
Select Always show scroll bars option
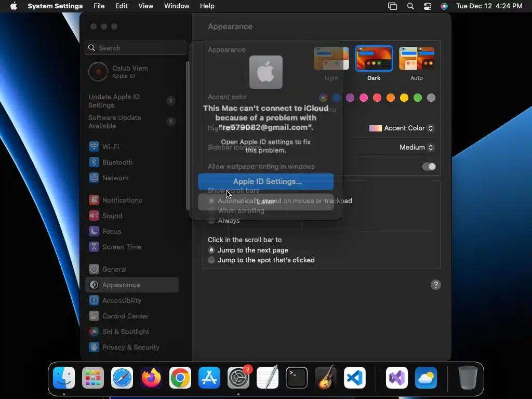pos(211,221)
